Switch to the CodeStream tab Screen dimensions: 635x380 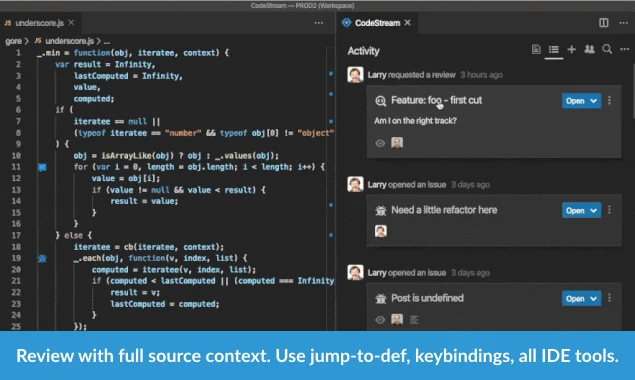[377, 23]
